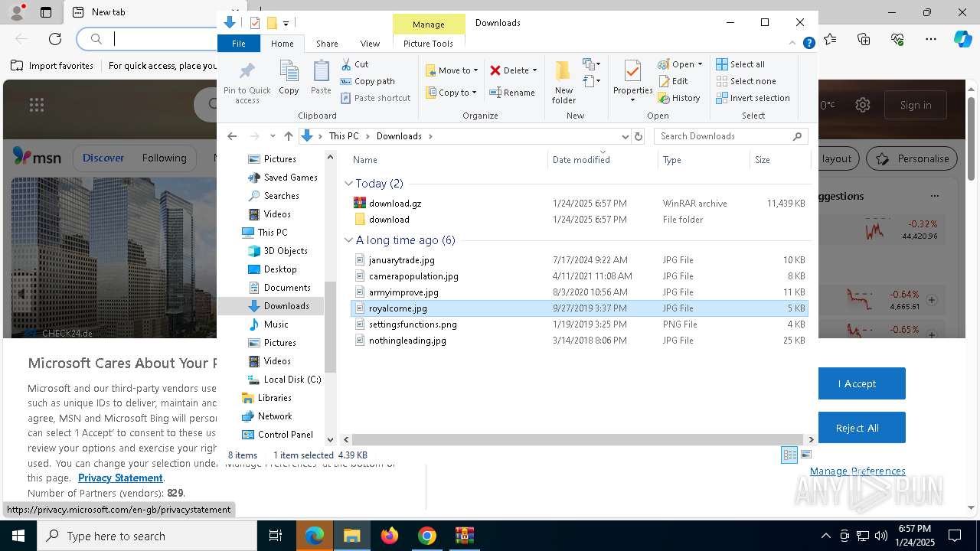Collapse the Today group
The width and height of the screenshot is (980, 551).
point(348,184)
